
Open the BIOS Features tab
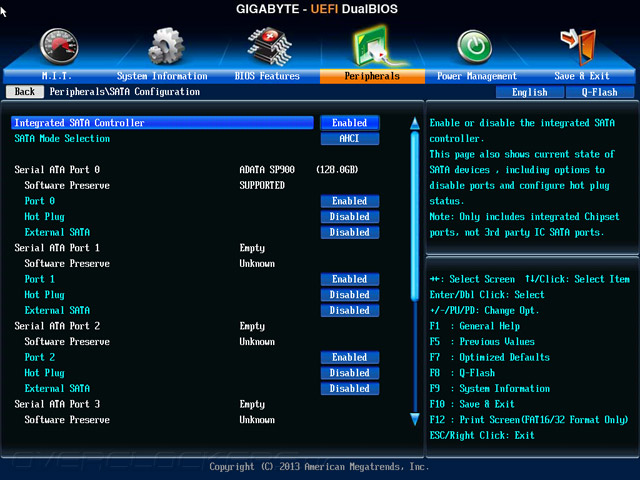[267, 76]
